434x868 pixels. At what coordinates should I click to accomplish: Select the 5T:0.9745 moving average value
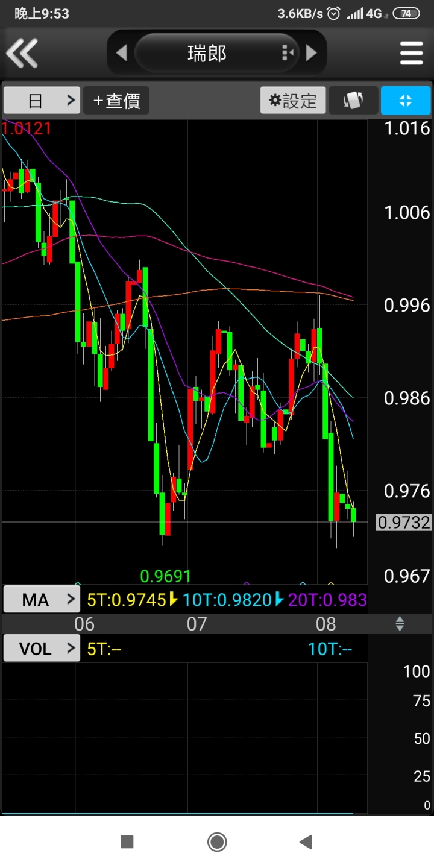(x=127, y=599)
